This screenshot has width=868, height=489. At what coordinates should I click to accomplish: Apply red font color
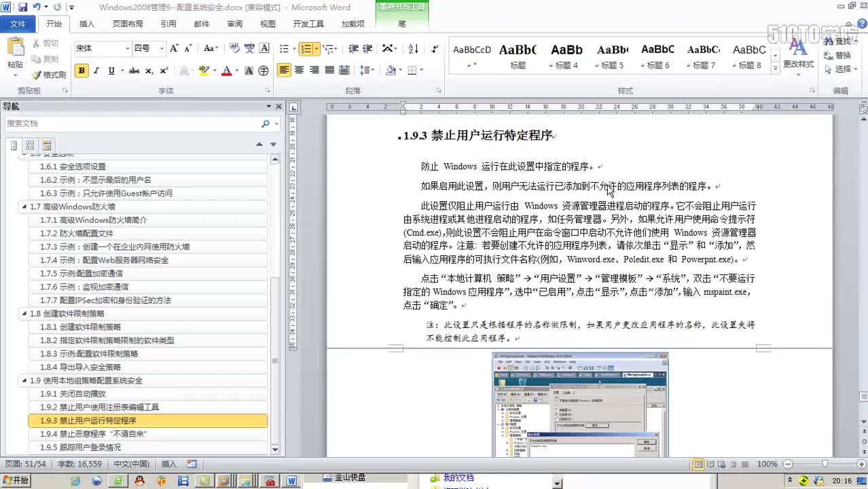(x=226, y=71)
